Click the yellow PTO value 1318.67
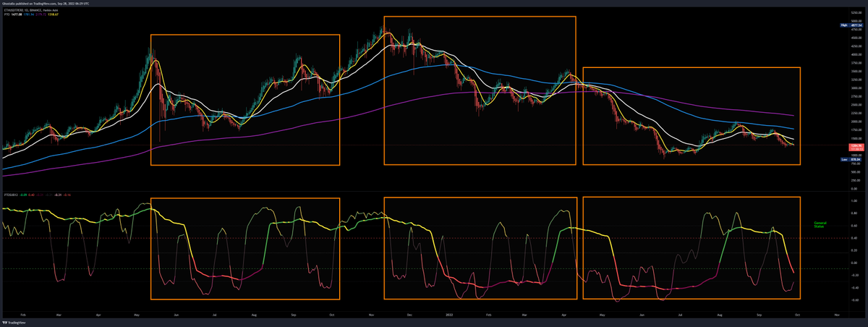Image resolution: width=868 pixels, height=327 pixels. 53,14
